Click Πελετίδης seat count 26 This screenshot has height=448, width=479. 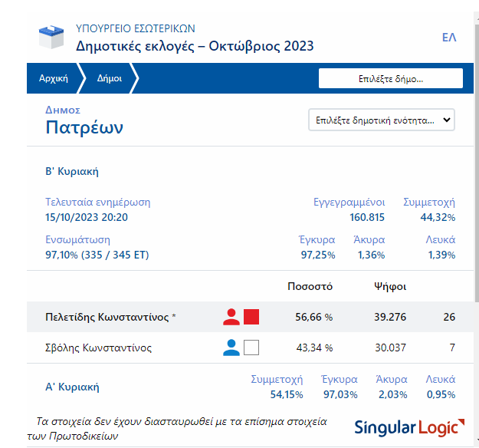448,317
